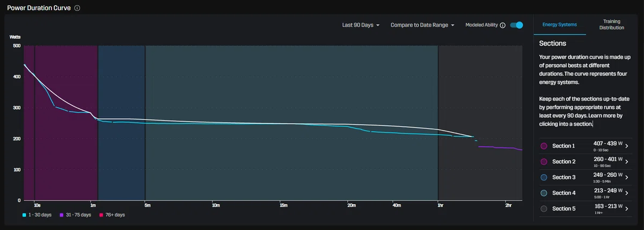Click the 500 label on the Watts axis
644x230 pixels.
pos(16,46)
